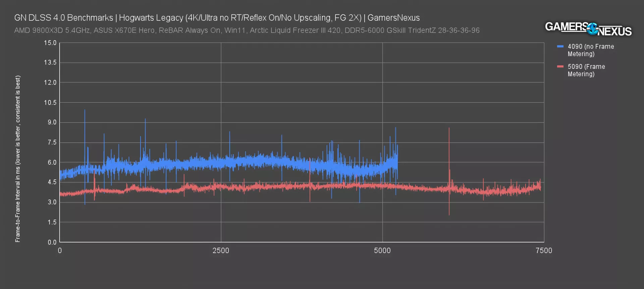Click the red 5090 legend color swatch
The image size is (644, 289).
(x=560, y=67)
